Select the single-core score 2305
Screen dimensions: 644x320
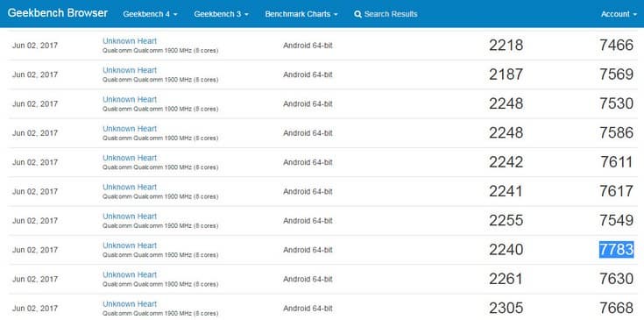coord(506,308)
